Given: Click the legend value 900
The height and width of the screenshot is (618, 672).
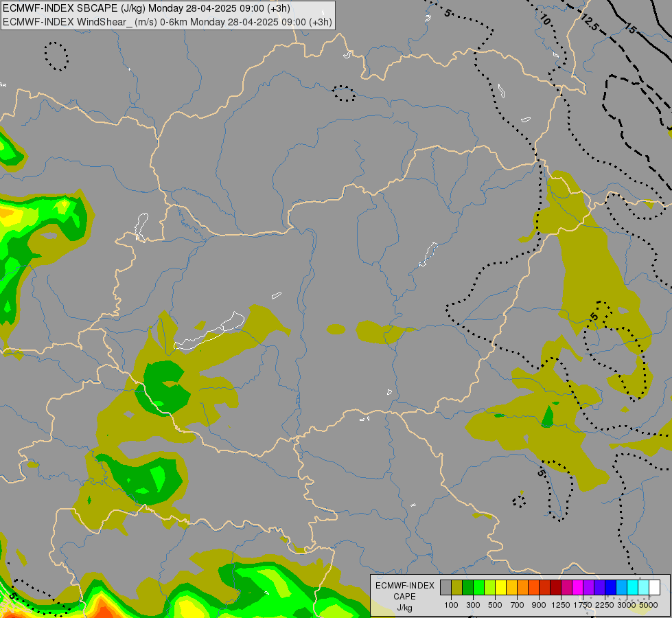Looking at the screenshot, I should pos(539,605).
